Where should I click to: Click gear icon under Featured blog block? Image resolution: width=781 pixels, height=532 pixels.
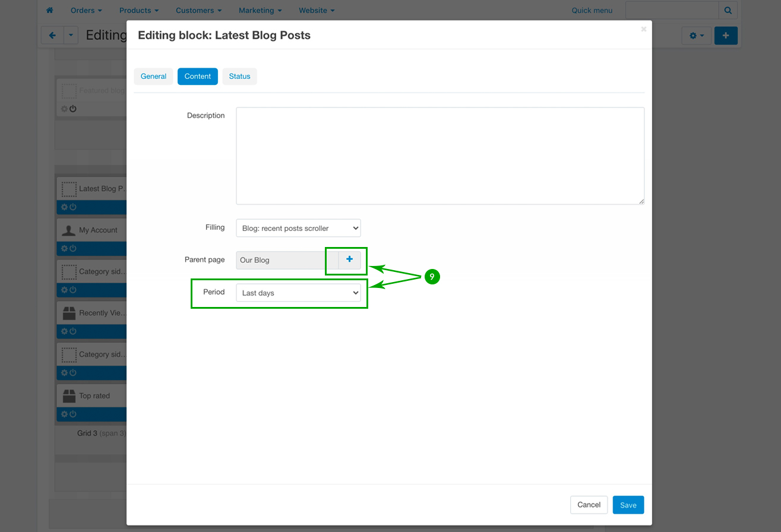[x=65, y=109]
